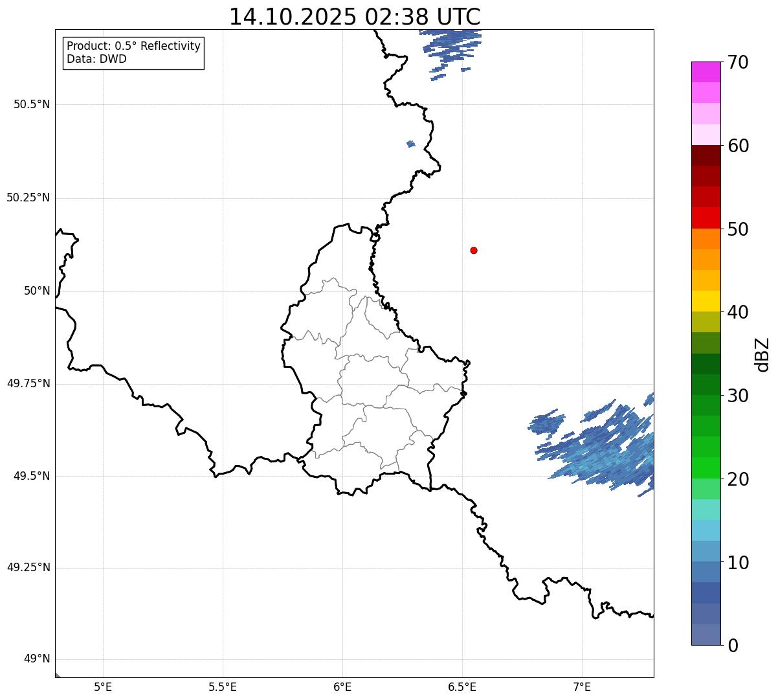Click the bright red colorbar swatch above 50
This screenshot has height=700, width=778.
tap(706, 218)
